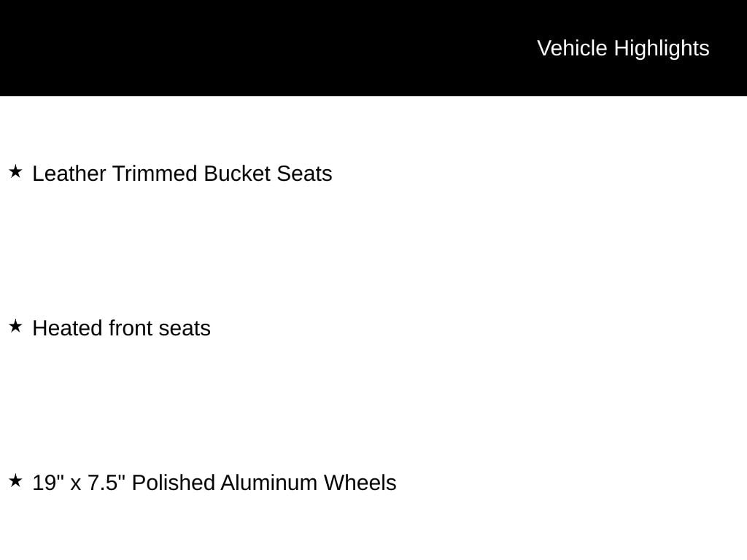The image size is (747, 560).
Task: Click the word Polished
Action: coord(173,483)
